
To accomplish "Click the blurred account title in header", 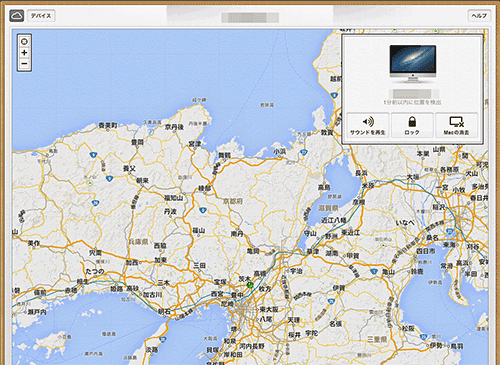I will pos(250,18).
